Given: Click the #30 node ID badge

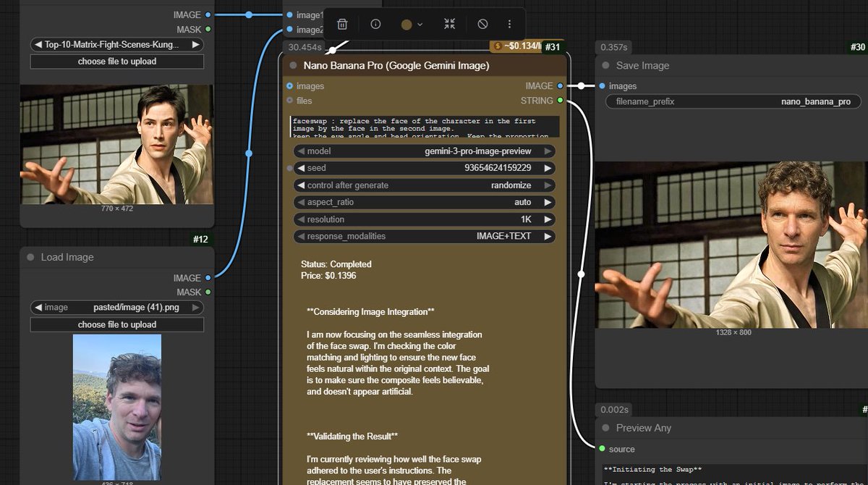Looking at the screenshot, I should [x=858, y=47].
